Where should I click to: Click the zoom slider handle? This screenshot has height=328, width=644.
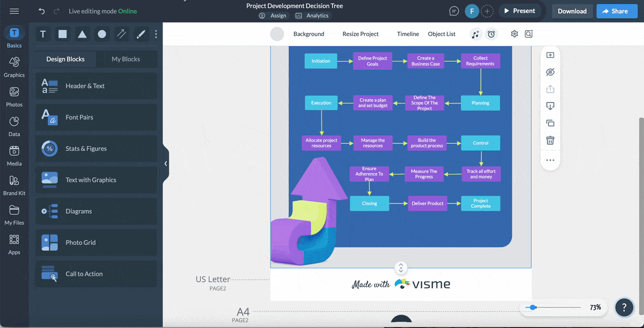(x=532, y=308)
